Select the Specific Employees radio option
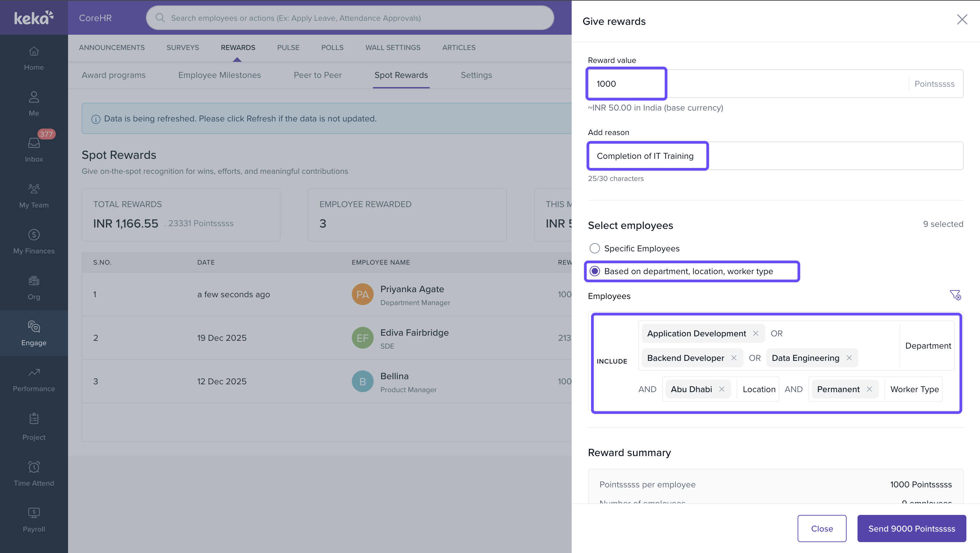The width and height of the screenshot is (980, 553). [x=594, y=248]
